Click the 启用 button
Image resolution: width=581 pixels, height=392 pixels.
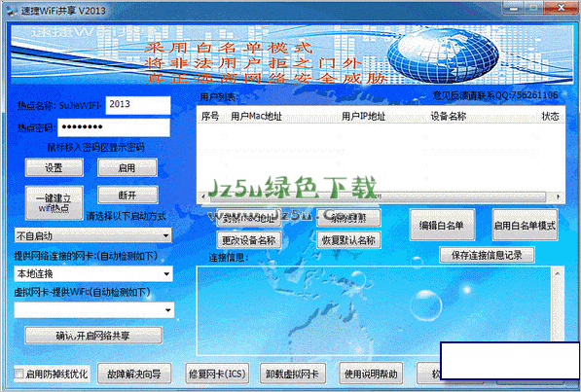pos(127,168)
